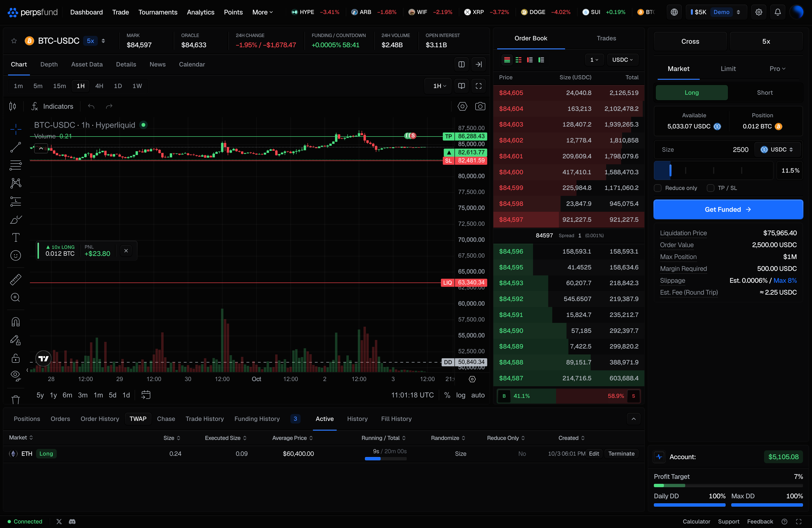Image resolution: width=812 pixels, height=528 pixels.
Task: Enter fullscreen chart mode
Action: [x=479, y=86]
